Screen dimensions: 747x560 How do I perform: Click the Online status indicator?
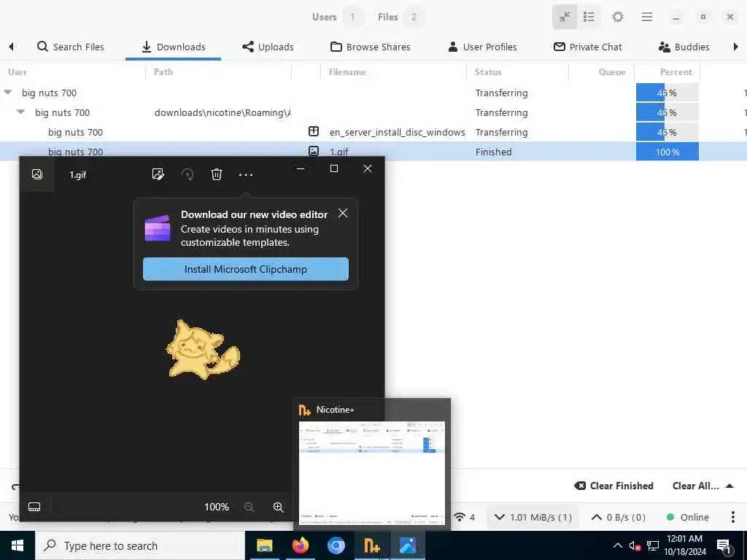point(687,517)
